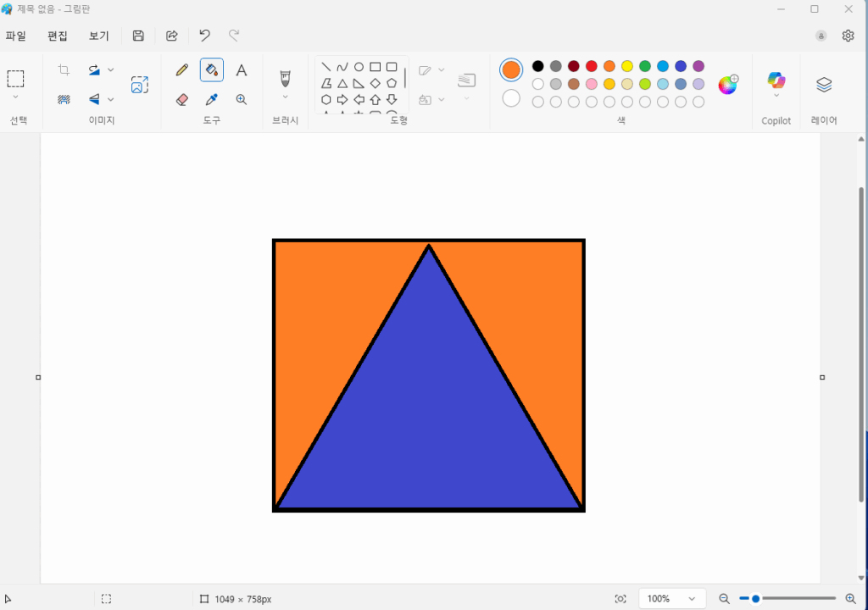Toggle the 레이어 (Layers) panel
The width and height of the screenshot is (868, 610).
[824, 85]
